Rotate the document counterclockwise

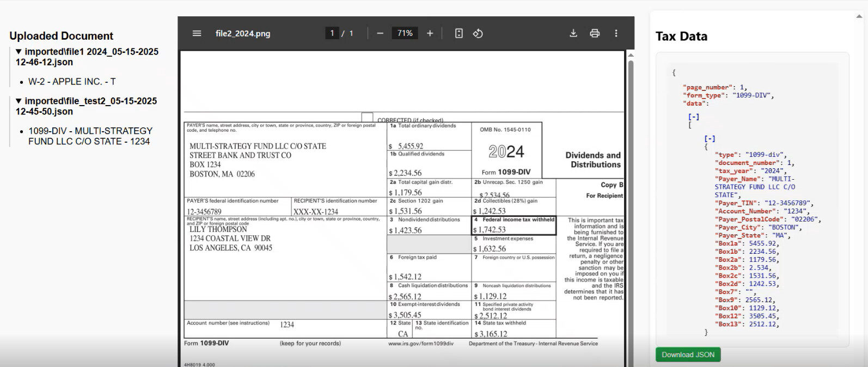pyautogui.click(x=478, y=33)
